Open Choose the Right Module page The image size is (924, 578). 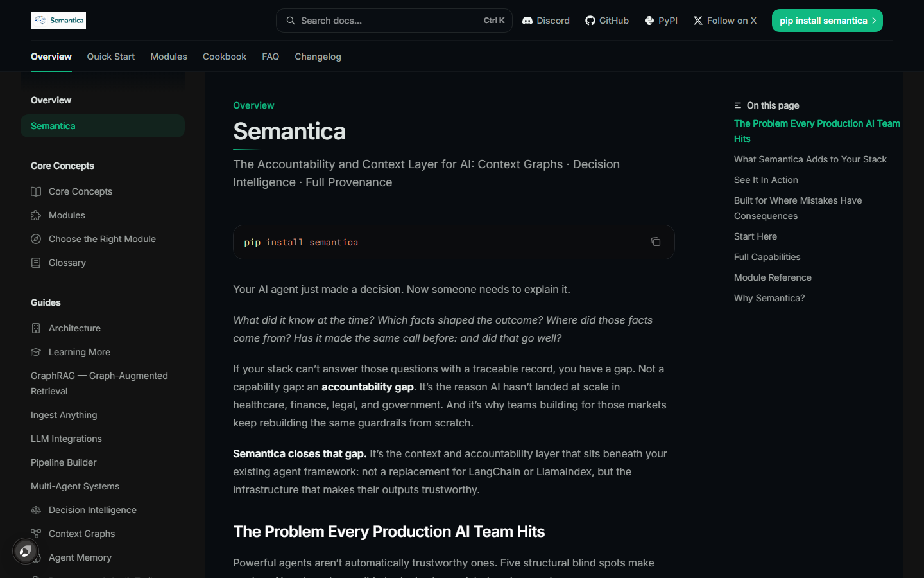click(103, 239)
